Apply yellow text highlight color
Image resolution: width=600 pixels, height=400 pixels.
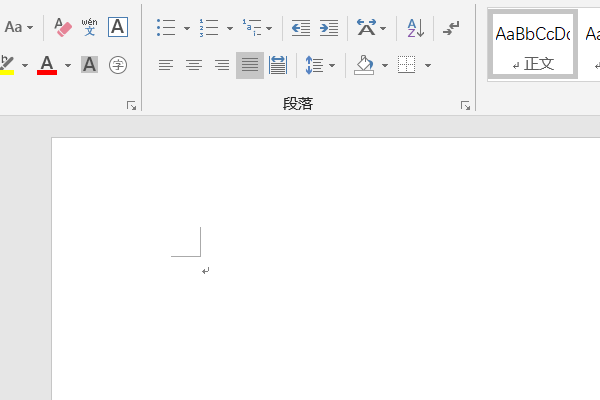tap(7, 65)
